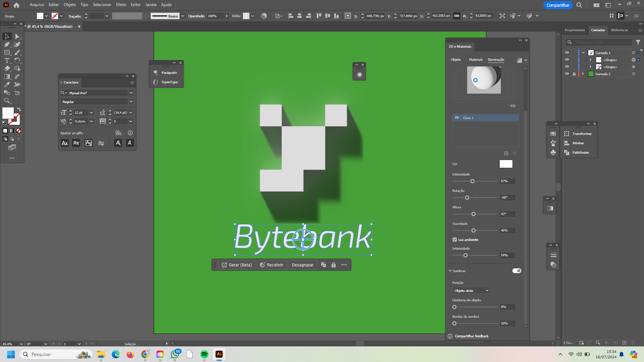Select the Selection tool
Screen dimensions: 644x362
(7, 36)
